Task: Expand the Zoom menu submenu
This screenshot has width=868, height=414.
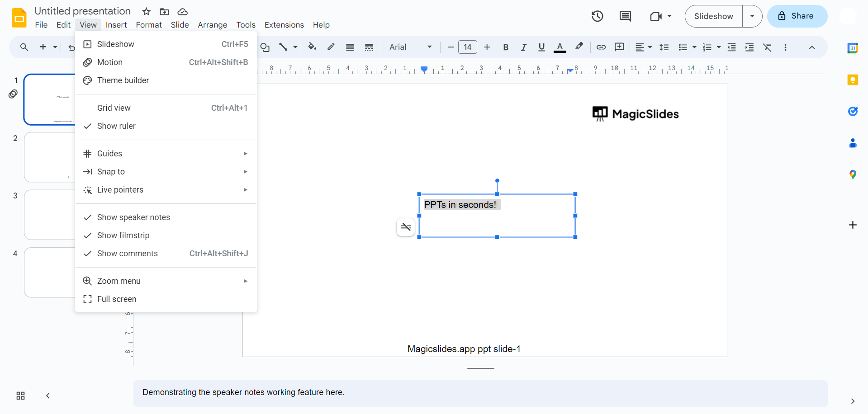Action: pyautogui.click(x=166, y=281)
